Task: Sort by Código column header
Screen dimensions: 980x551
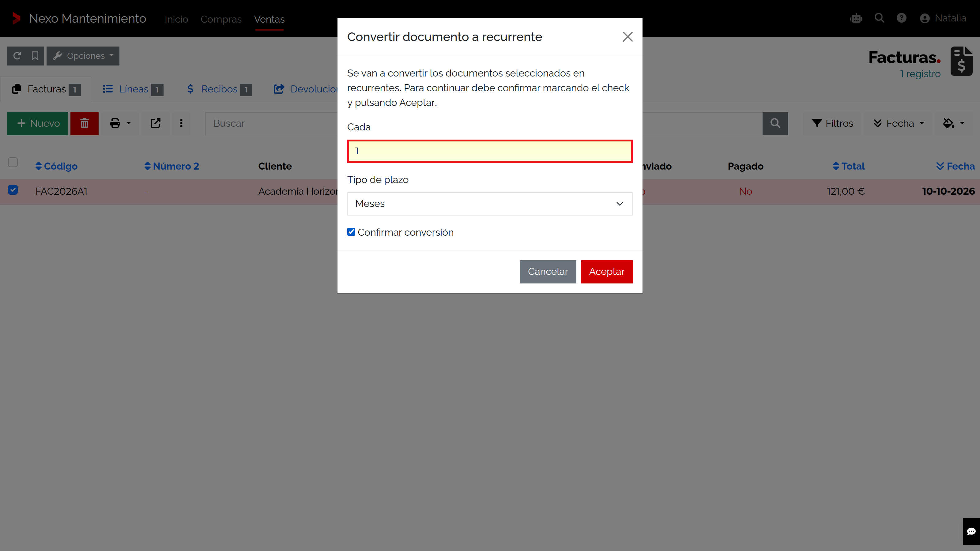Action: 56,166
